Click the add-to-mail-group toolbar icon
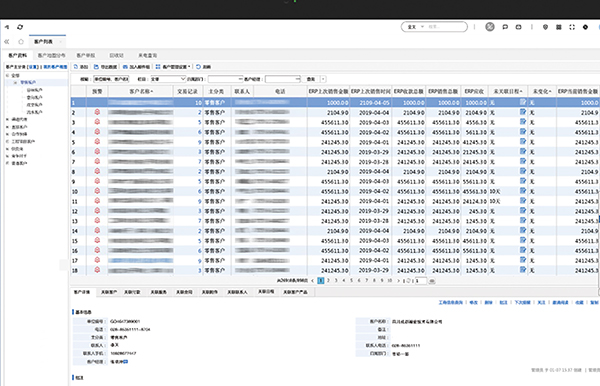Viewport: 600px width, 386px height. click(x=125, y=67)
